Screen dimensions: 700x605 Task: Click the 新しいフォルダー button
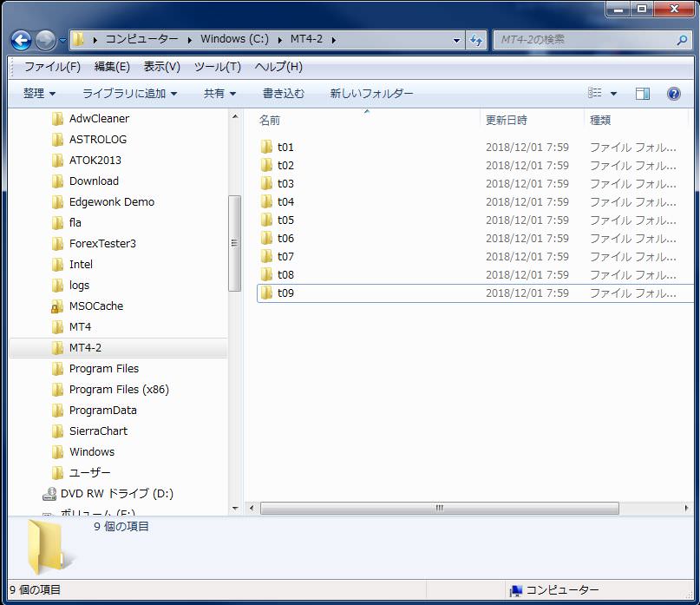point(371,94)
